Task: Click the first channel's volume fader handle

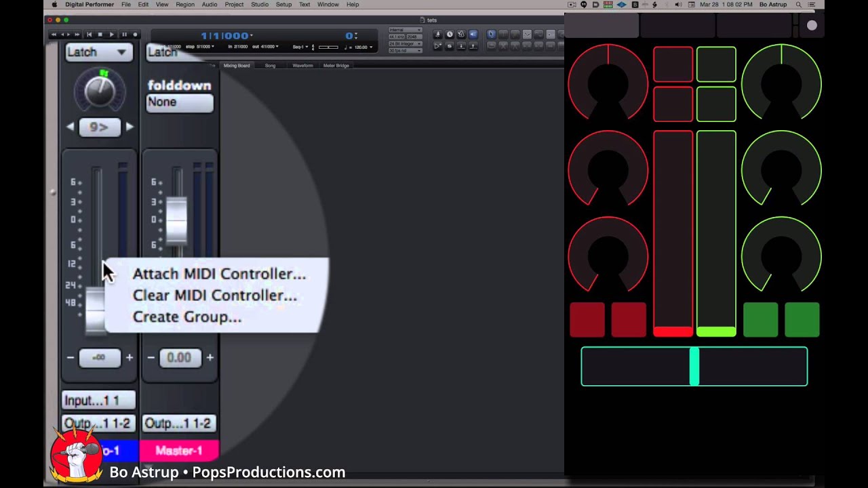Action: (96, 310)
